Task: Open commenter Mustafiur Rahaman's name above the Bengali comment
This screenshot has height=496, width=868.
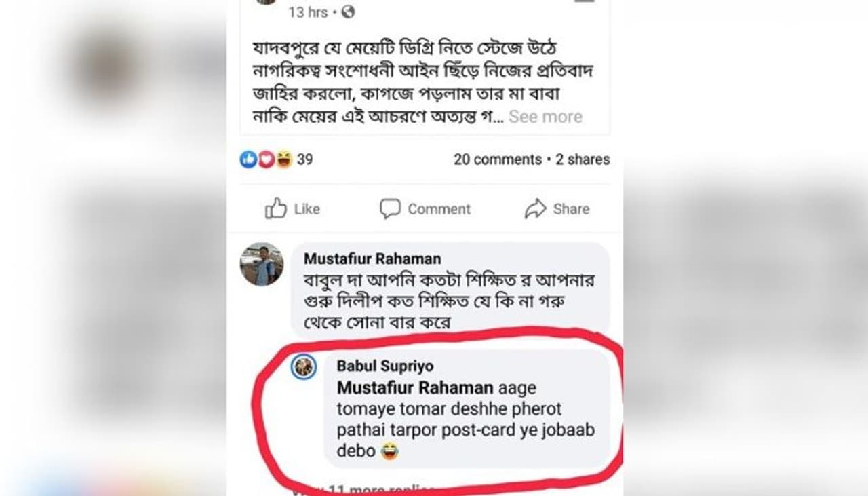Action: [x=372, y=259]
